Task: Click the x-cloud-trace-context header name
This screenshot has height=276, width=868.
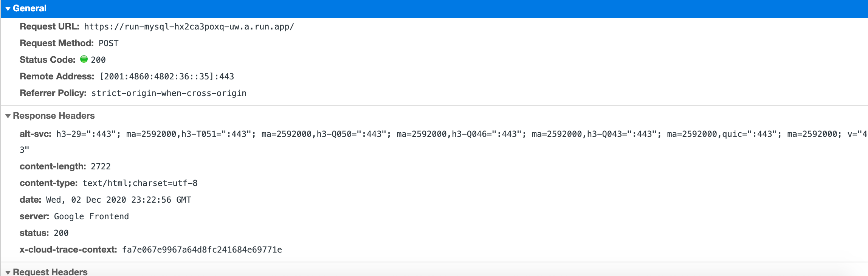Action: pos(68,250)
